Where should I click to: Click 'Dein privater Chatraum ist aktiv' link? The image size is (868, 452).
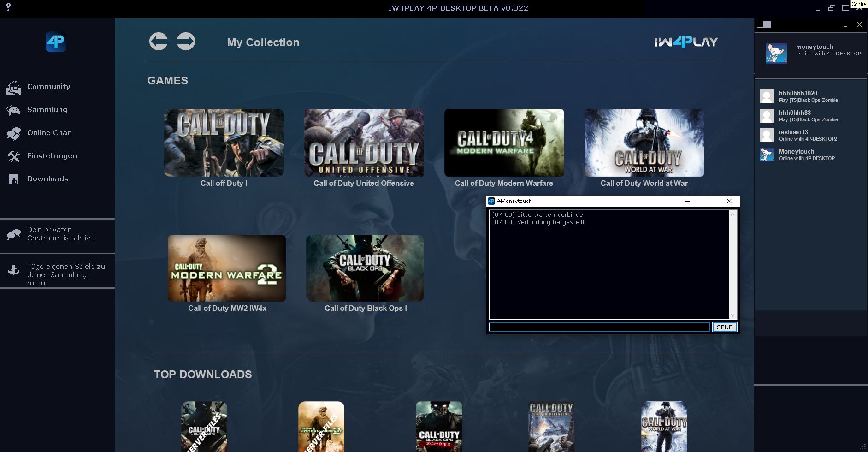coord(61,234)
